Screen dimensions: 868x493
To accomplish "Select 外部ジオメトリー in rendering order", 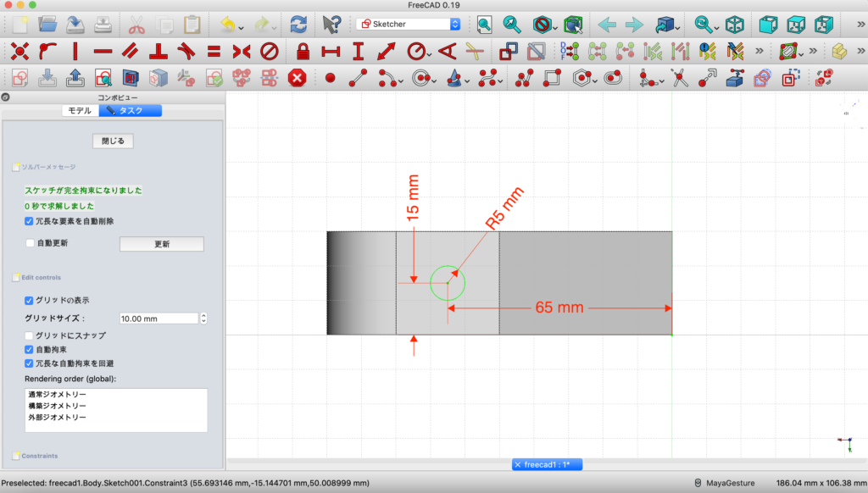I will point(58,418).
